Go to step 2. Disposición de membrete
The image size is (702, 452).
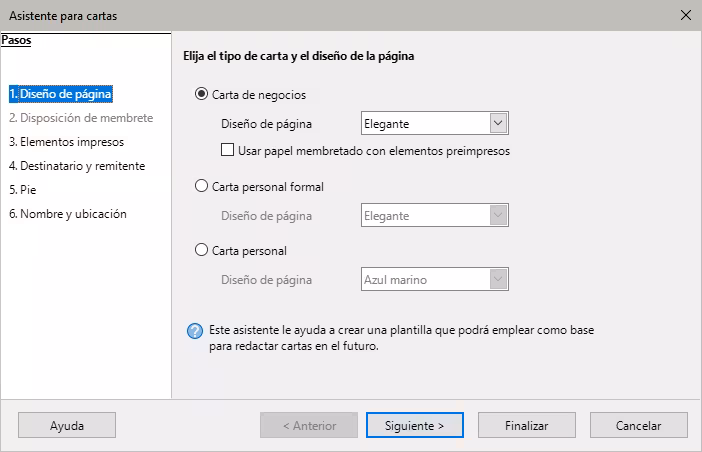81,118
